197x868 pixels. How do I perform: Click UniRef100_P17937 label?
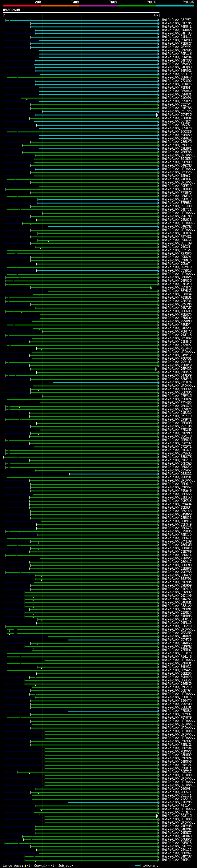click(176, 714)
